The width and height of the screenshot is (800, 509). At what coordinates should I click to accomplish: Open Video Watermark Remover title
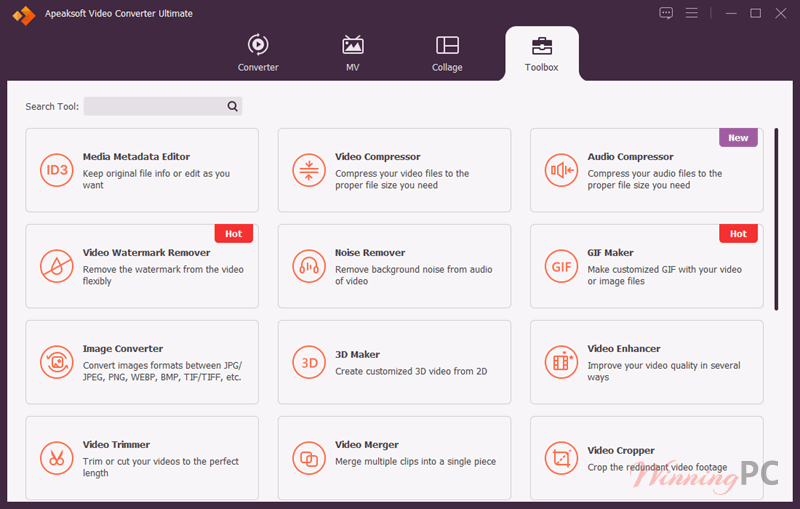(146, 252)
